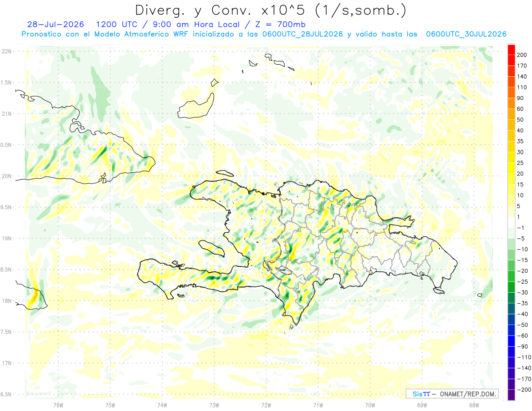Click the '72W' longitude label
The width and height of the screenshot is (532, 411).
click(x=266, y=405)
